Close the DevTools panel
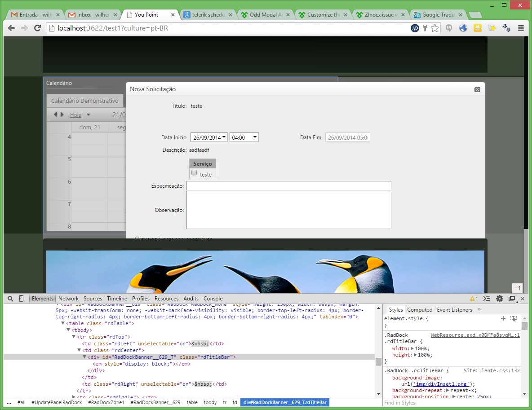Screen dimensions: 532x410 523,299
